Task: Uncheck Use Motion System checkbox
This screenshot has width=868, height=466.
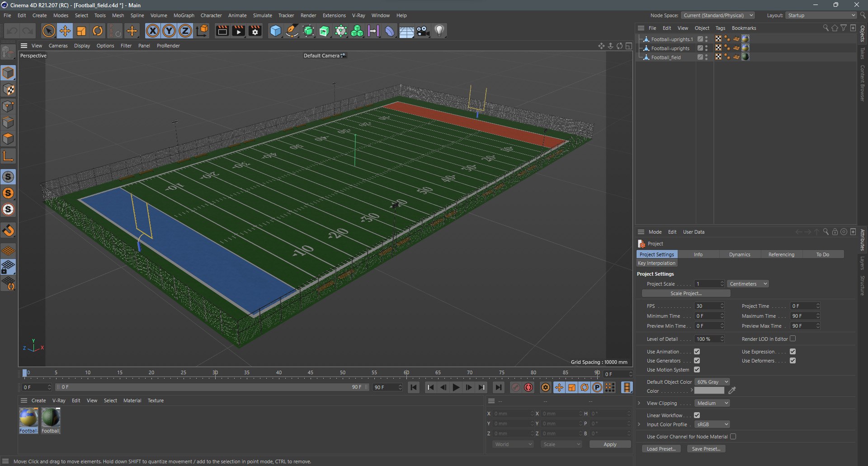Action: [x=697, y=370]
